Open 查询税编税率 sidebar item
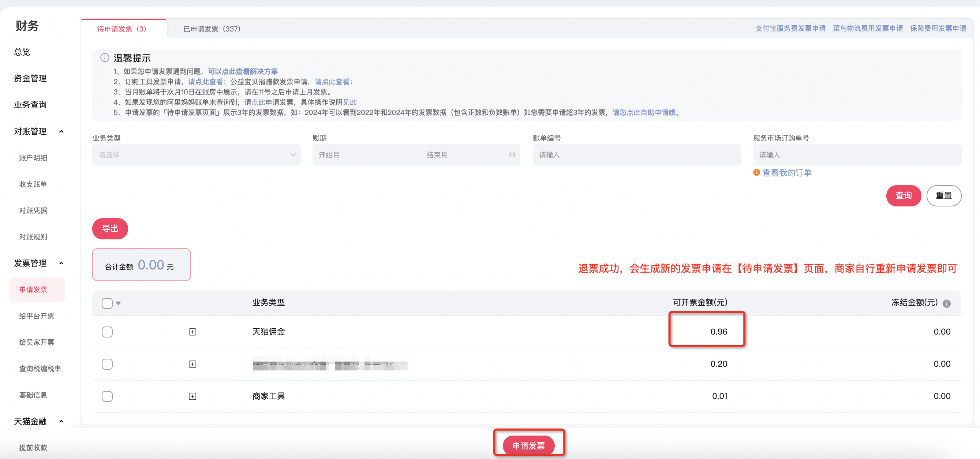This screenshot has height=459, width=980. (40, 369)
